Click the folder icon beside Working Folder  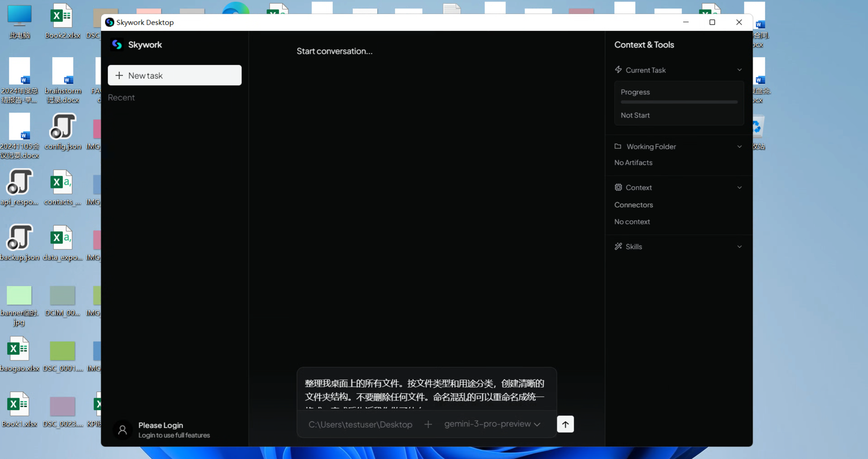[x=618, y=146]
